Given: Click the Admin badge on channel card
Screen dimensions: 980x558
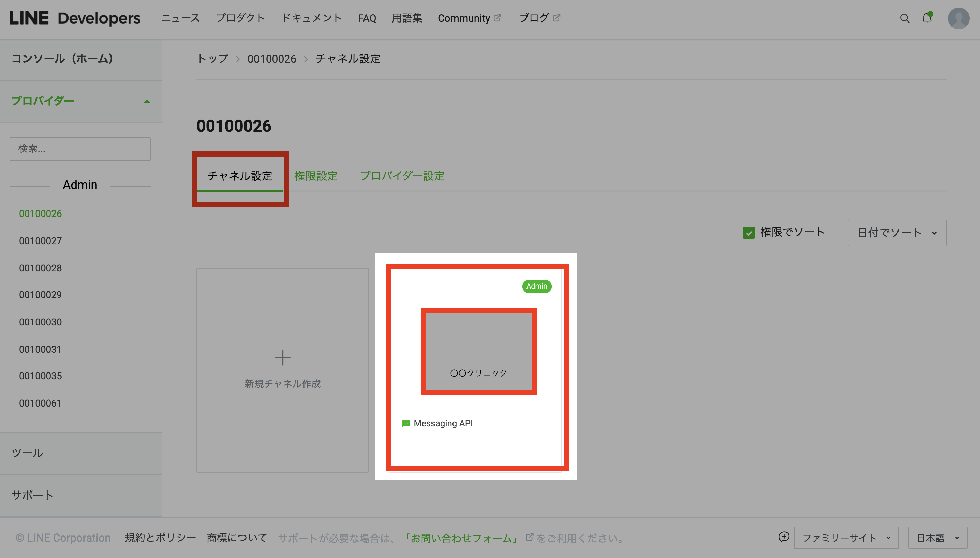Looking at the screenshot, I should coord(536,286).
